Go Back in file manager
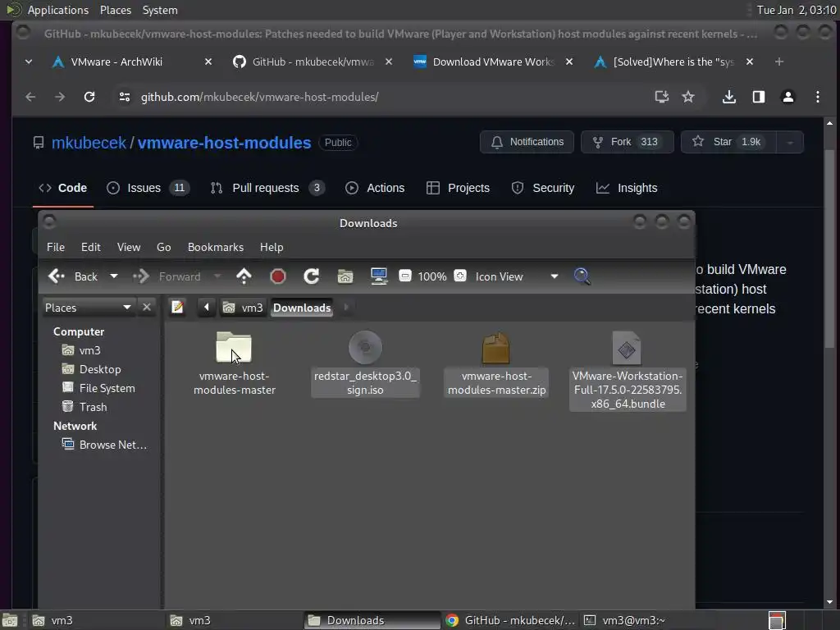The image size is (840, 630). 73,276
